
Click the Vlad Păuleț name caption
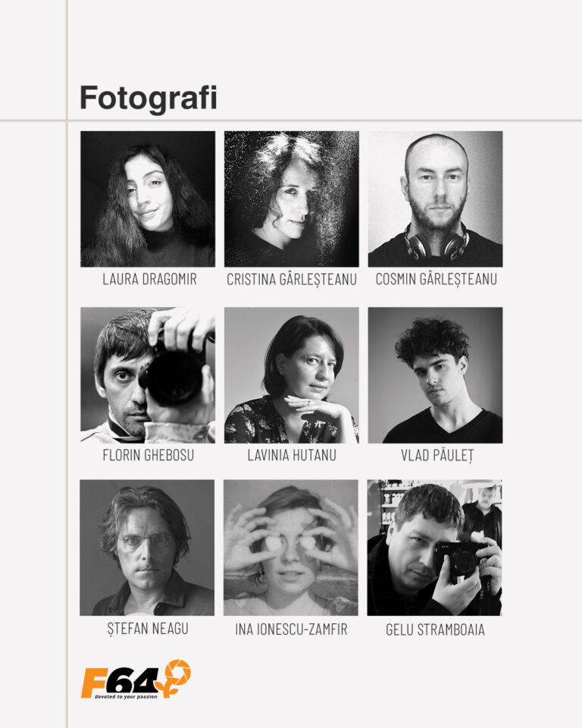(436, 456)
